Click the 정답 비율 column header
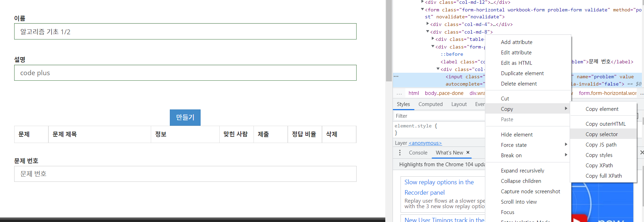This screenshot has width=644, height=222. [x=305, y=134]
